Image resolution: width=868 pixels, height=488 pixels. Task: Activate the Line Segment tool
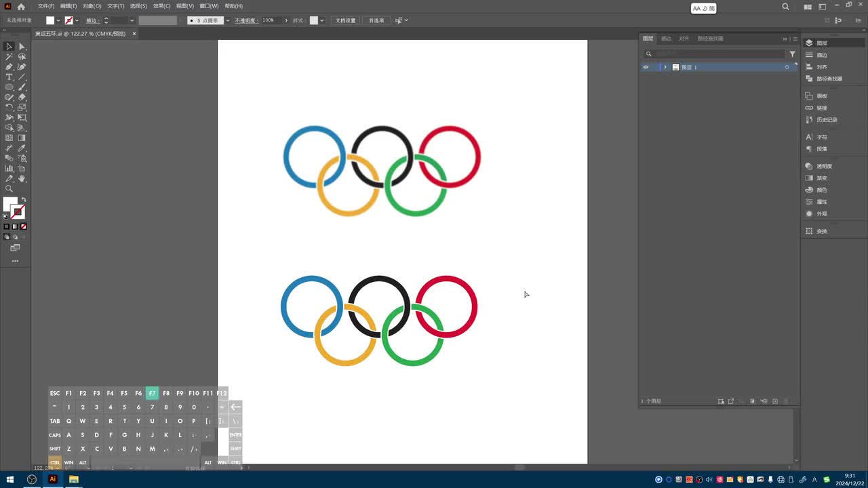[22, 77]
